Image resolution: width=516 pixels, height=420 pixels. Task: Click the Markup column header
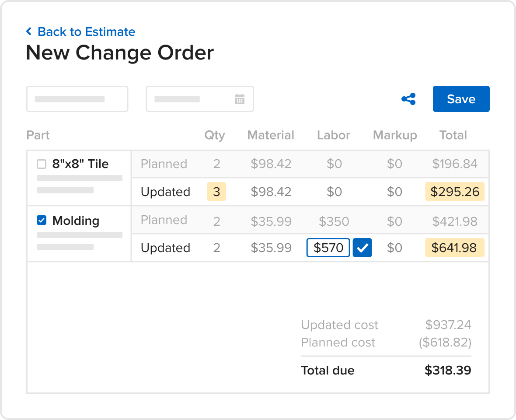click(x=395, y=135)
